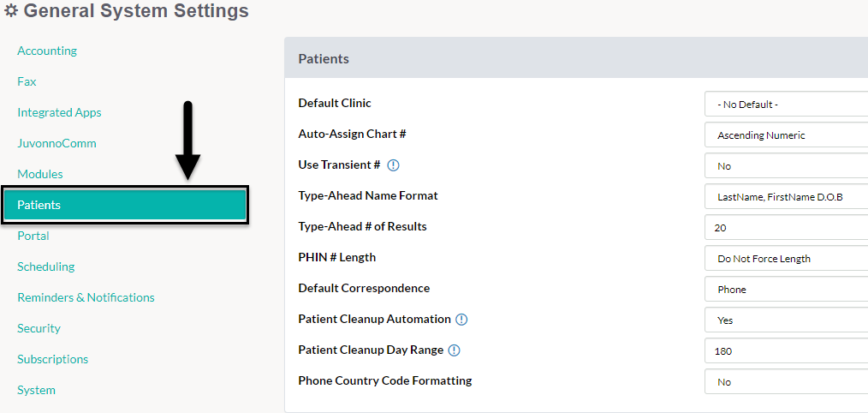Click the gear icon beside General System Settings
Image resolution: width=868 pixels, height=413 pixels.
click(11, 10)
